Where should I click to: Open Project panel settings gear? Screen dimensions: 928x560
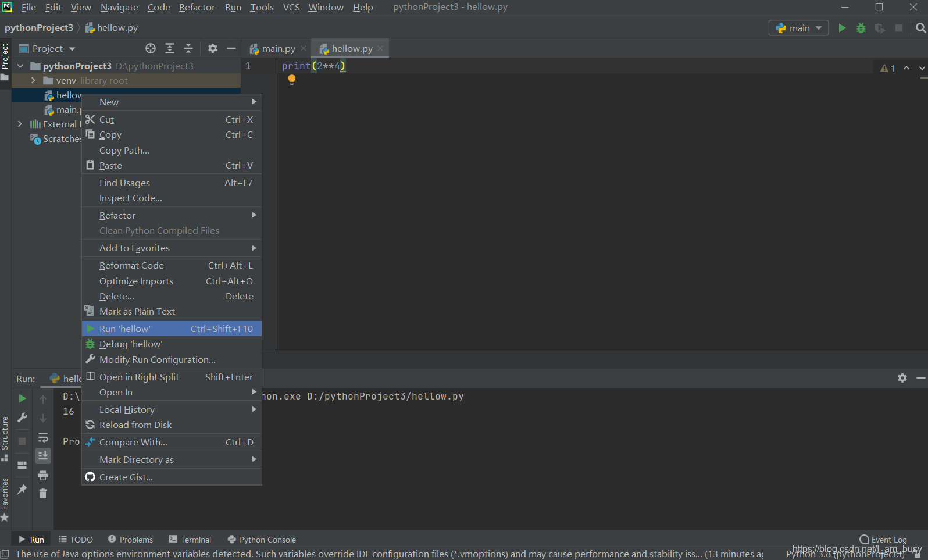(x=213, y=48)
